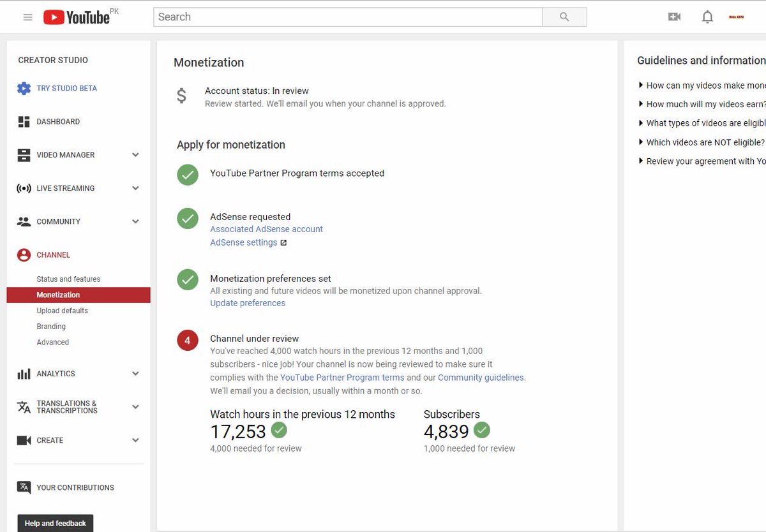Focus the Search input field
Image resolution: width=766 pixels, height=532 pixels.
[348, 17]
